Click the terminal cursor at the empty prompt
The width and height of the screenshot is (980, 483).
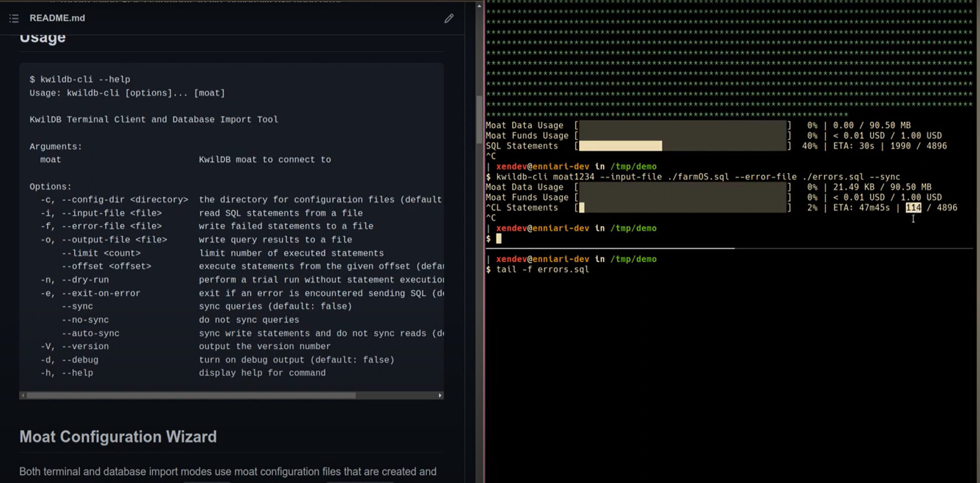point(499,238)
